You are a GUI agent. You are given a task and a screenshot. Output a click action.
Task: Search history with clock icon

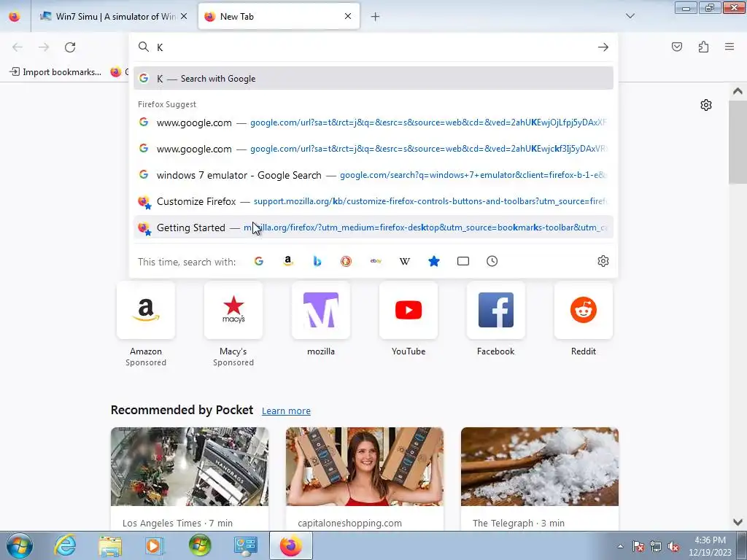click(492, 261)
